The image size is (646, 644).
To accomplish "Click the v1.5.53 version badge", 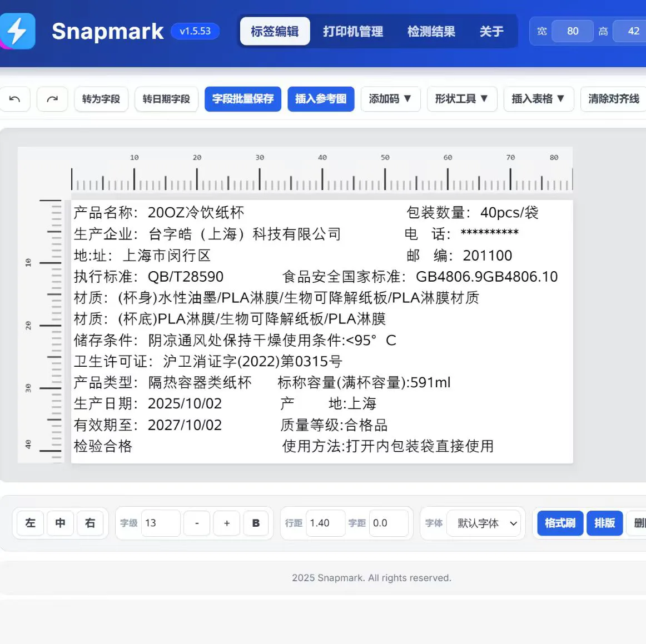I will pyautogui.click(x=195, y=31).
